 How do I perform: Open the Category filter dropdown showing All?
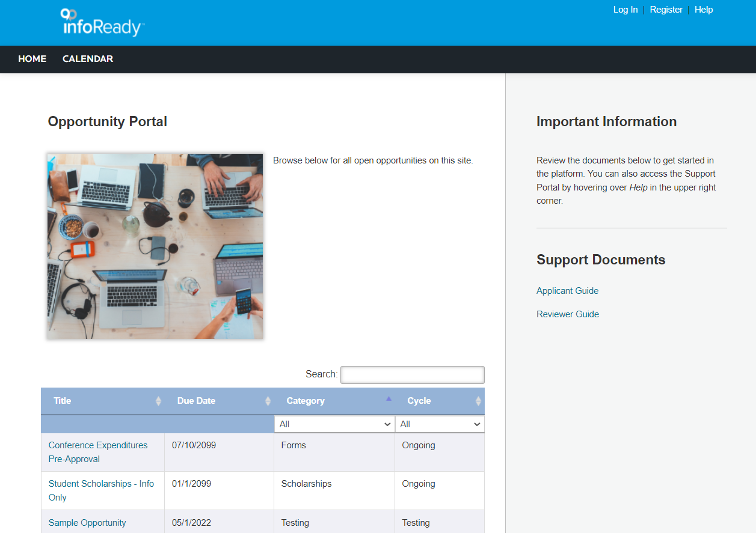tap(334, 424)
